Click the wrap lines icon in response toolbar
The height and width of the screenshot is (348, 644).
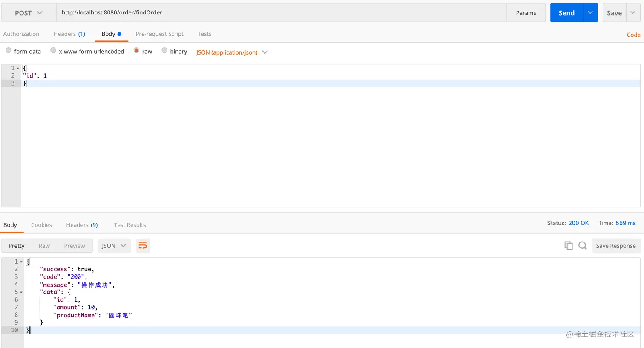pyautogui.click(x=143, y=246)
